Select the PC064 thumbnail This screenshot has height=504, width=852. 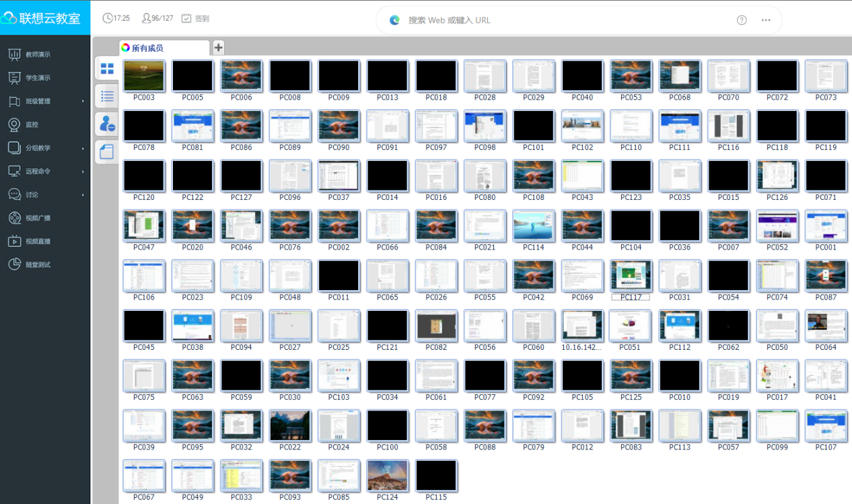click(826, 326)
